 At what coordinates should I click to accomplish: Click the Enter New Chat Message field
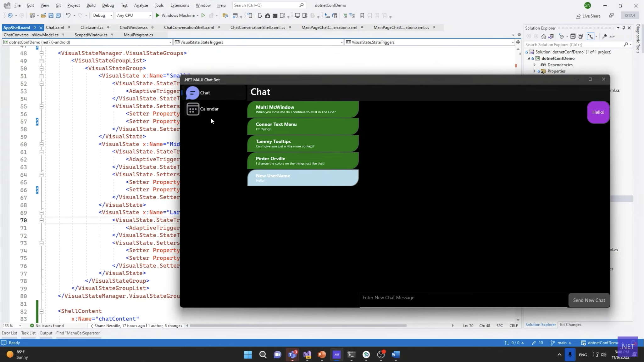coord(464,300)
